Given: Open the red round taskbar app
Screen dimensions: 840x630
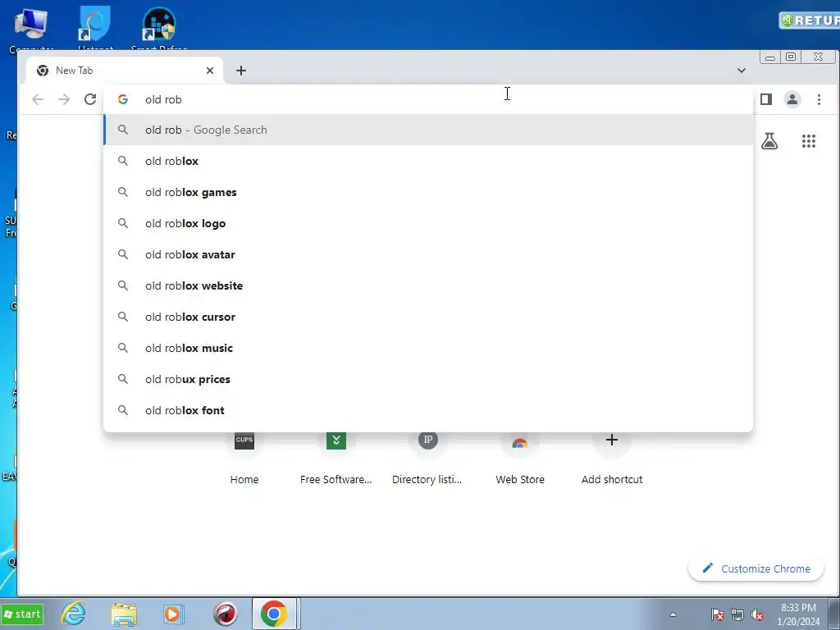Looking at the screenshot, I should click(x=225, y=614).
